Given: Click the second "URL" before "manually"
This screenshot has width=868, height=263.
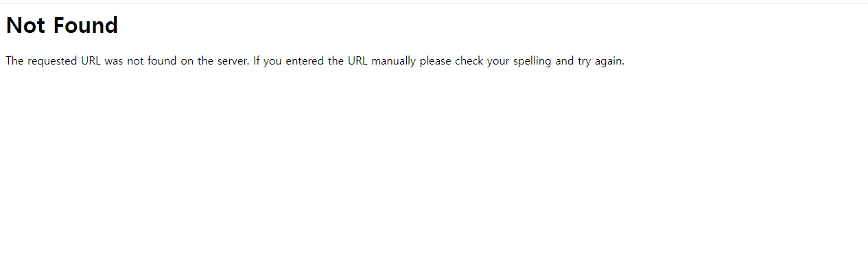Looking at the screenshot, I should point(357,60).
